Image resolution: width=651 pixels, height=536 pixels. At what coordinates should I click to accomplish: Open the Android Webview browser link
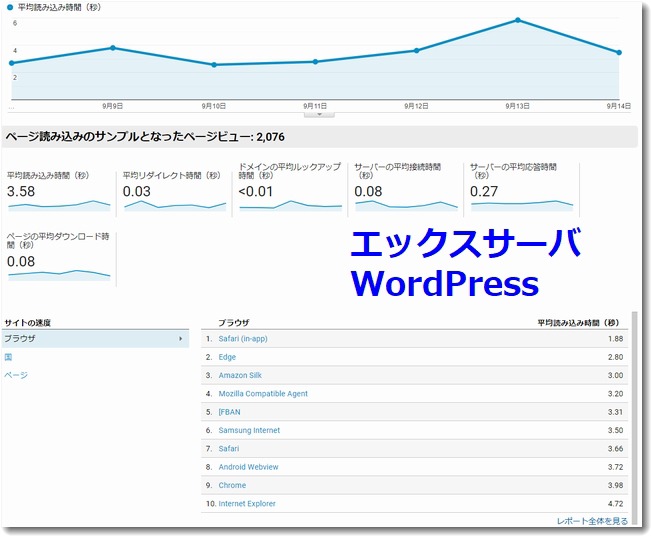point(248,467)
